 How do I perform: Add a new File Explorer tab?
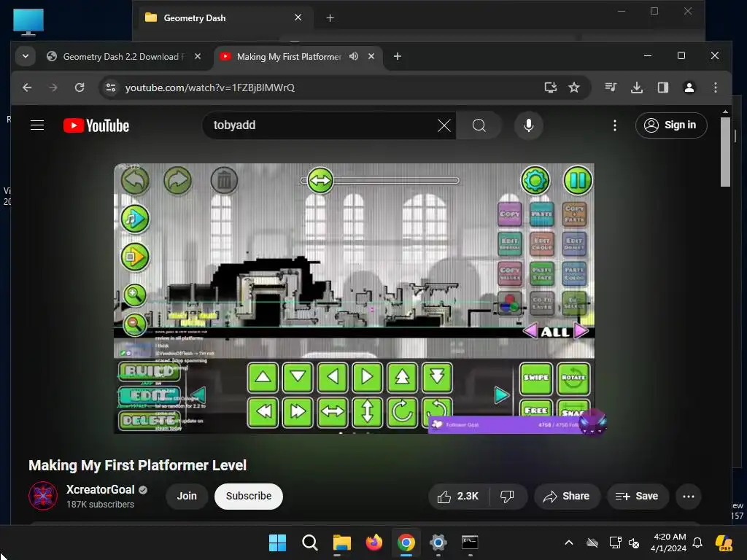pyautogui.click(x=330, y=18)
